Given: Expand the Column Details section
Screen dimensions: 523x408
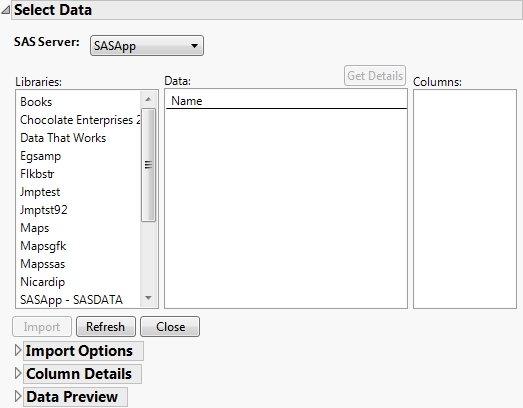Looking at the screenshot, I should pos(18,373).
